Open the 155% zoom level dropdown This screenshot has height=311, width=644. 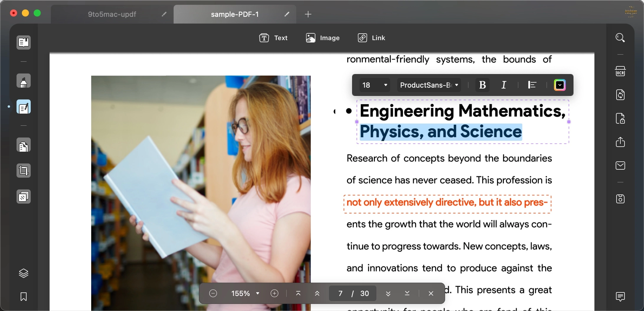(245, 293)
